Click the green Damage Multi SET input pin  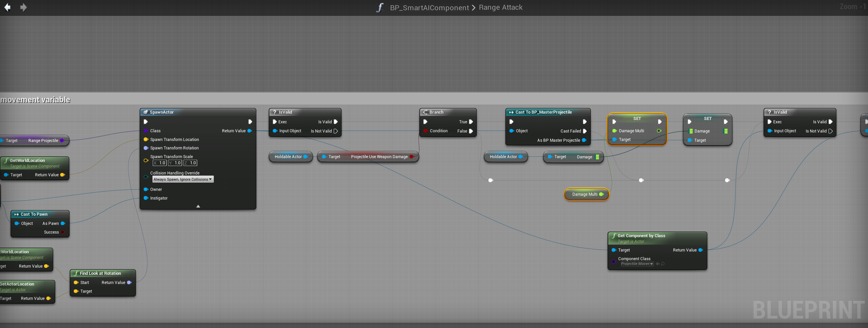tap(614, 131)
